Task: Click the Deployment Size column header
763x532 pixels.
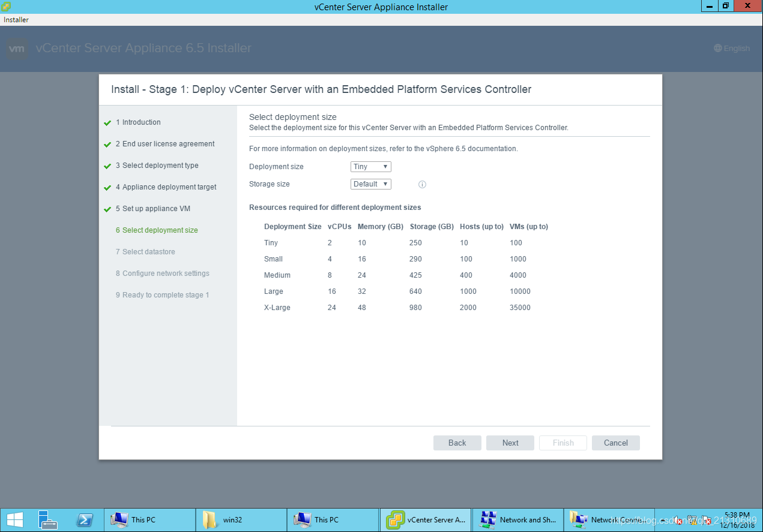Action: (293, 227)
